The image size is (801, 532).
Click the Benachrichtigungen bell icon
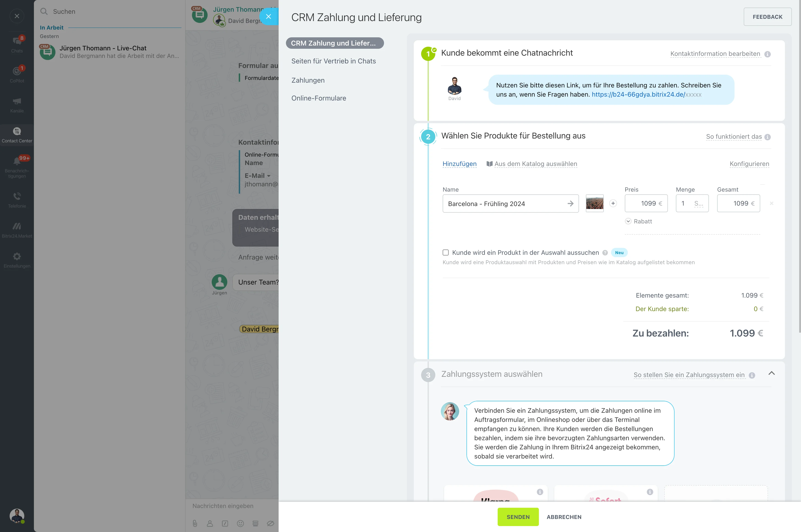point(17,162)
